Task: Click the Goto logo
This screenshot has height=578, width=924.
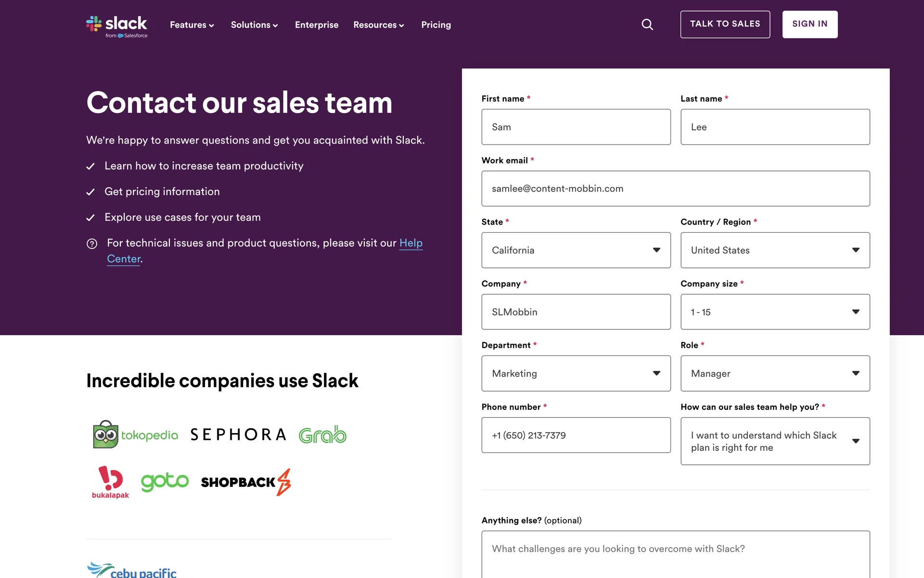Action: click(165, 481)
